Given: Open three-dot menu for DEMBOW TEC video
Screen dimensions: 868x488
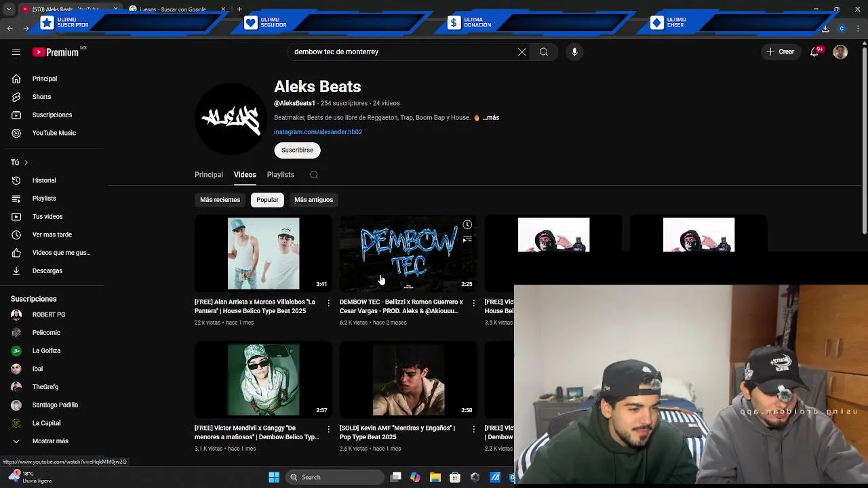Looking at the screenshot, I should [x=474, y=303].
